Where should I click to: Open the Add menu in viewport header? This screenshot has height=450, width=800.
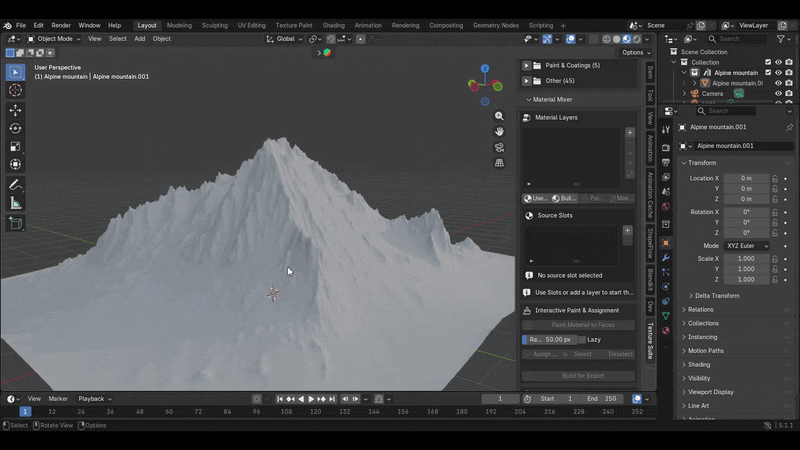[139, 39]
